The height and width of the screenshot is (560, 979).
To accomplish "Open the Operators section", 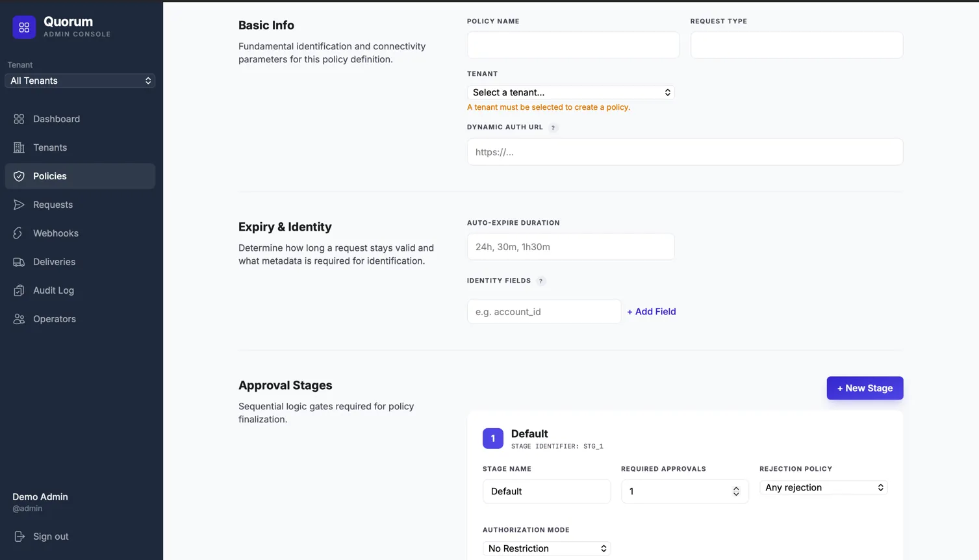I will click(x=80, y=319).
